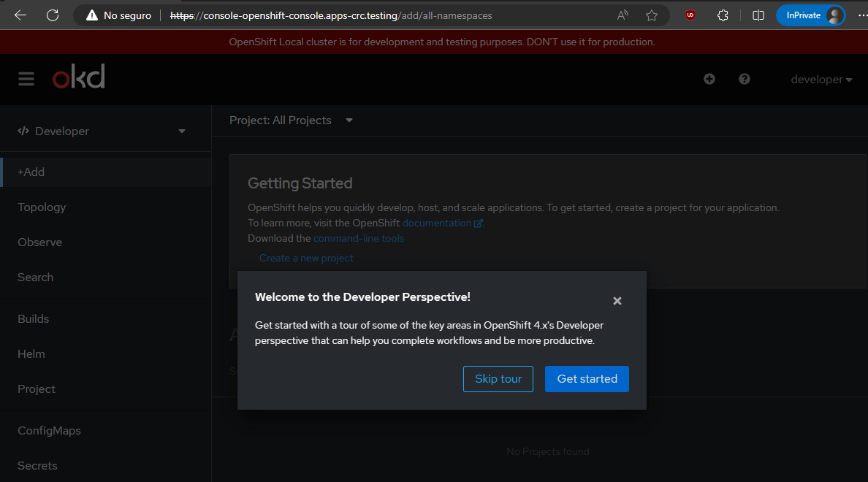Click the Skip tour button
This screenshot has height=482, width=868.
[x=498, y=379]
